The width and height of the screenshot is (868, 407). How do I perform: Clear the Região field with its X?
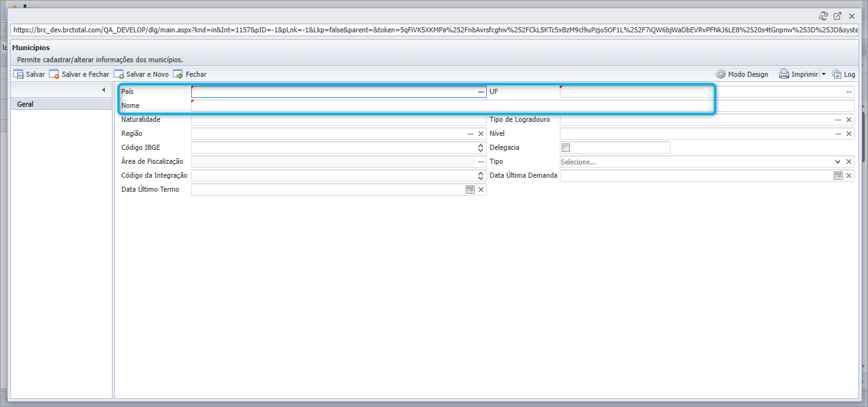coord(481,134)
